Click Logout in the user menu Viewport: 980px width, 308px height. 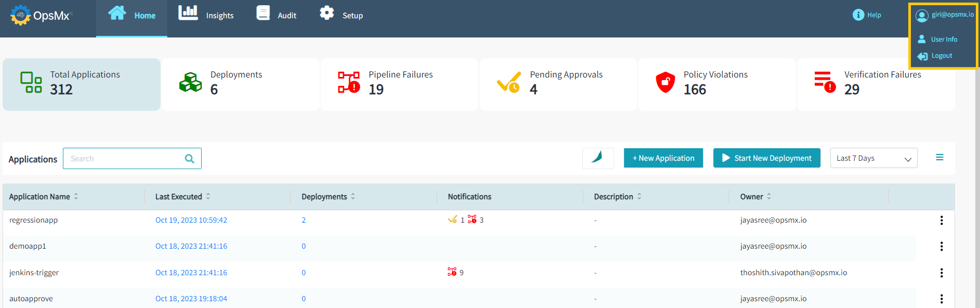click(941, 56)
